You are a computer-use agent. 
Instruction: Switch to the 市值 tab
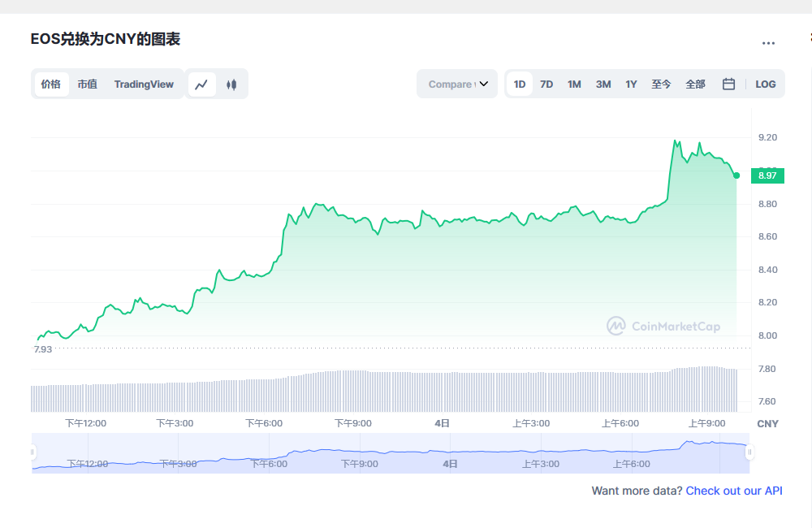tap(87, 84)
